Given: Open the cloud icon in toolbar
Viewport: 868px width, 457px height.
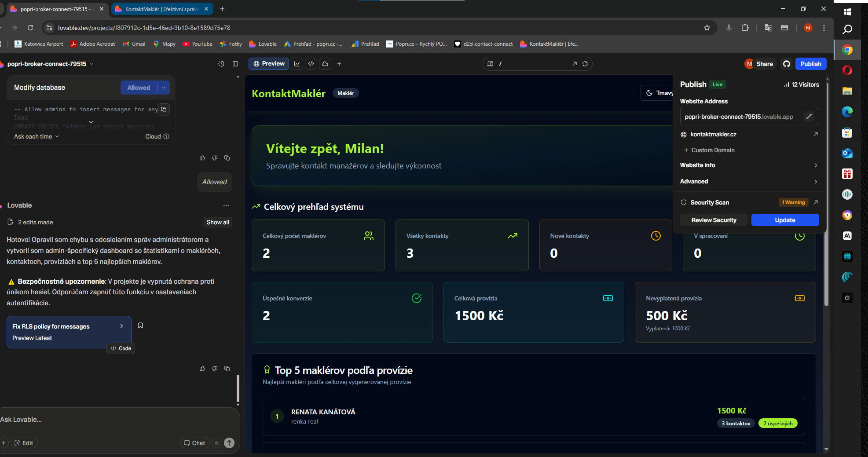Looking at the screenshot, I should point(325,64).
